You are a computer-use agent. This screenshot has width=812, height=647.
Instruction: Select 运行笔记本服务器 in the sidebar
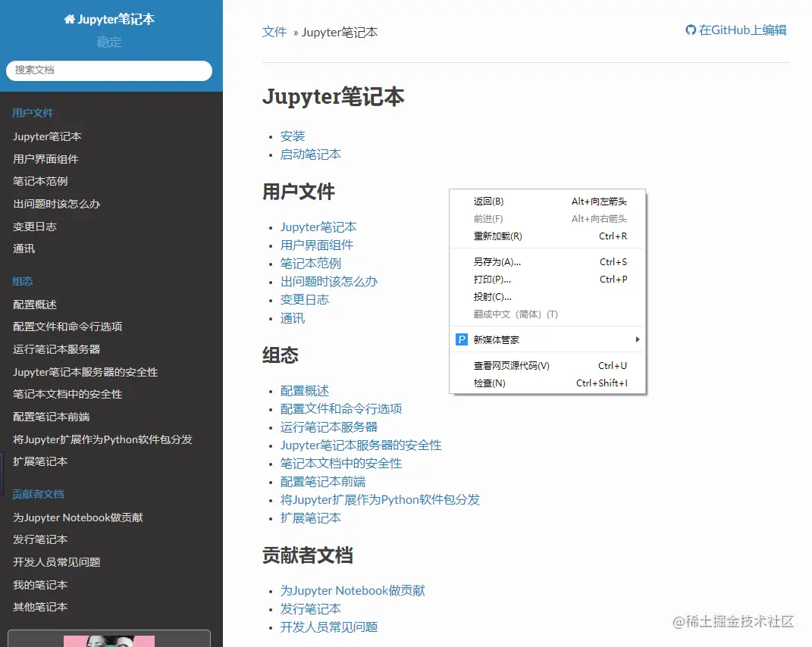tap(111, 350)
